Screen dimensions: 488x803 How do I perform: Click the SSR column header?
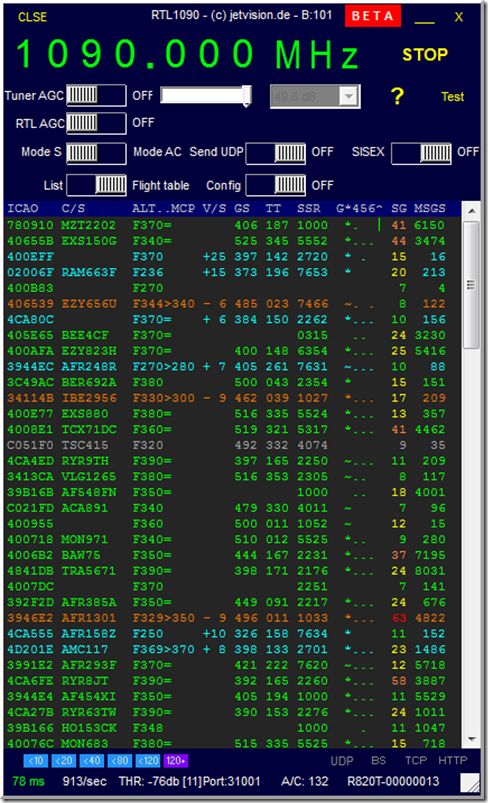[x=309, y=208]
